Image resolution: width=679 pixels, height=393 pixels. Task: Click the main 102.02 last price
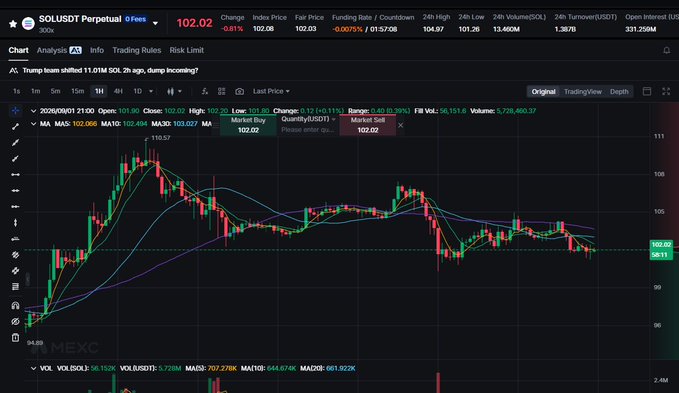tap(194, 23)
